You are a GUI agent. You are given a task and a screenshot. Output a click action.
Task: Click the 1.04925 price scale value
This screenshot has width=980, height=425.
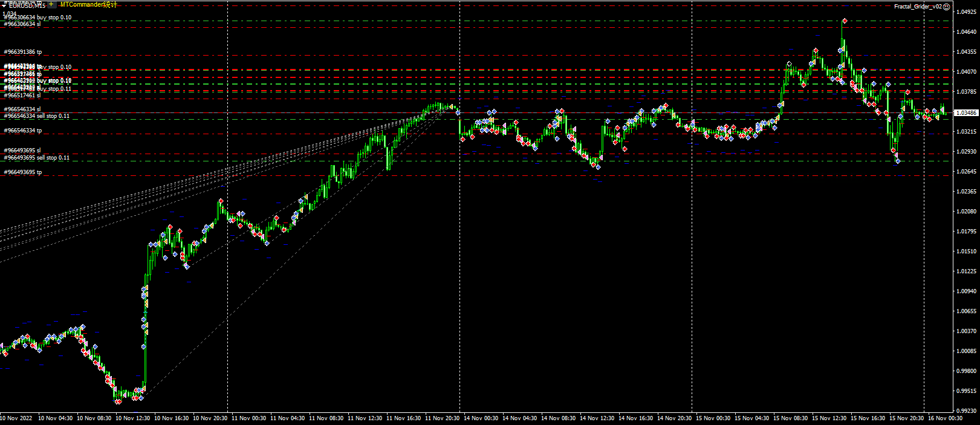(966, 11)
